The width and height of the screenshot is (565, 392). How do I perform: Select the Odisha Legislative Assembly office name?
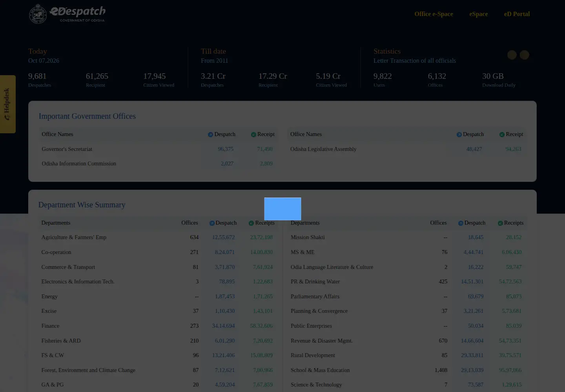pyautogui.click(x=323, y=149)
